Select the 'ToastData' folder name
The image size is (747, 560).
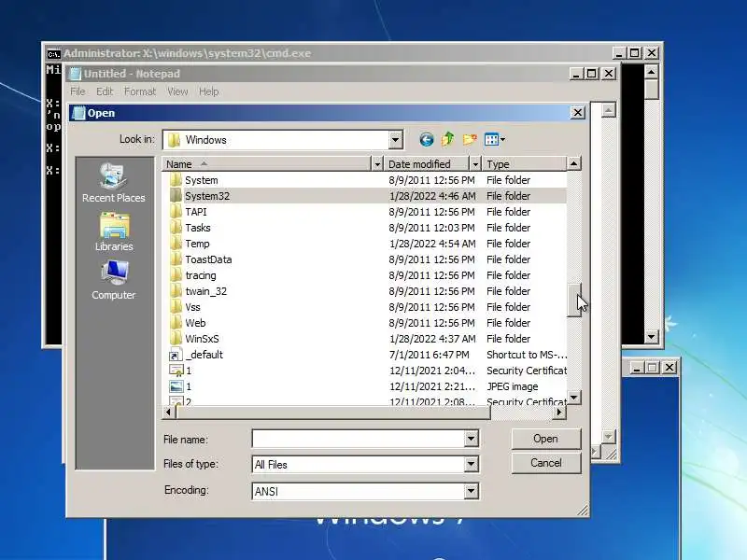[x=208, y=259]
